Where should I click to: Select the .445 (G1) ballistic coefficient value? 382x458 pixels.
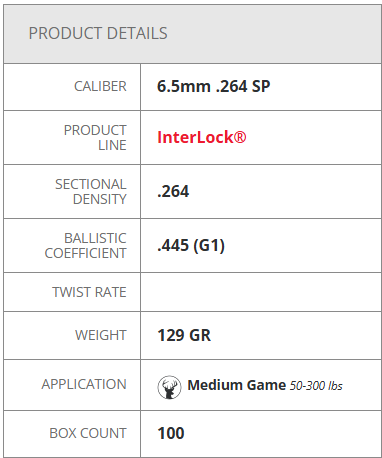191,246
